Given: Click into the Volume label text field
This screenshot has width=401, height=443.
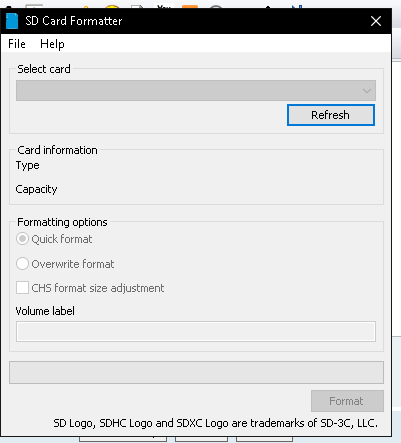Looking at the screenshot, I should coord(196,331).
